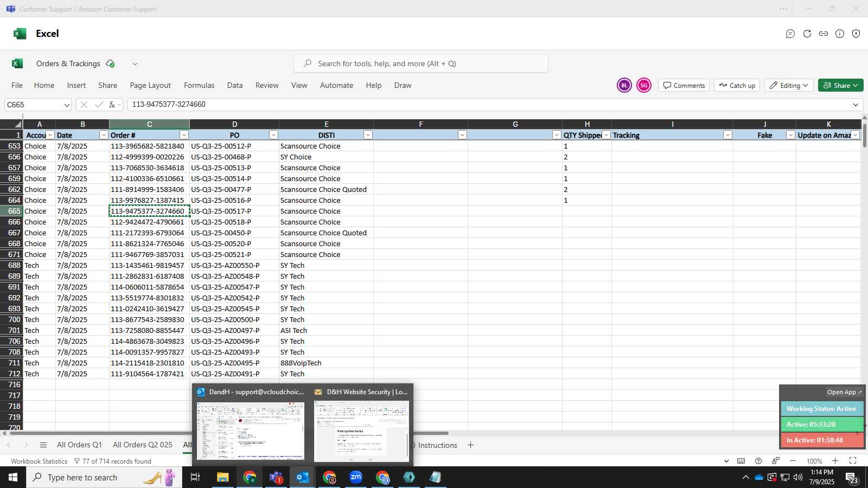Switch to the Insert ribbon tab
This screenshot has height=488, width=868.
76,85
